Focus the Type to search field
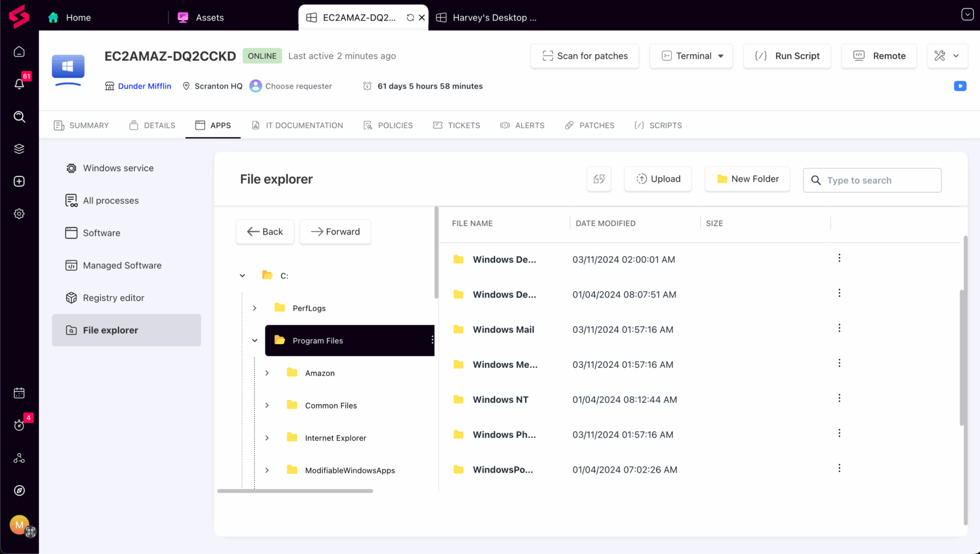The width and height of the screenshot is (980, 554). tap(880, 180)
